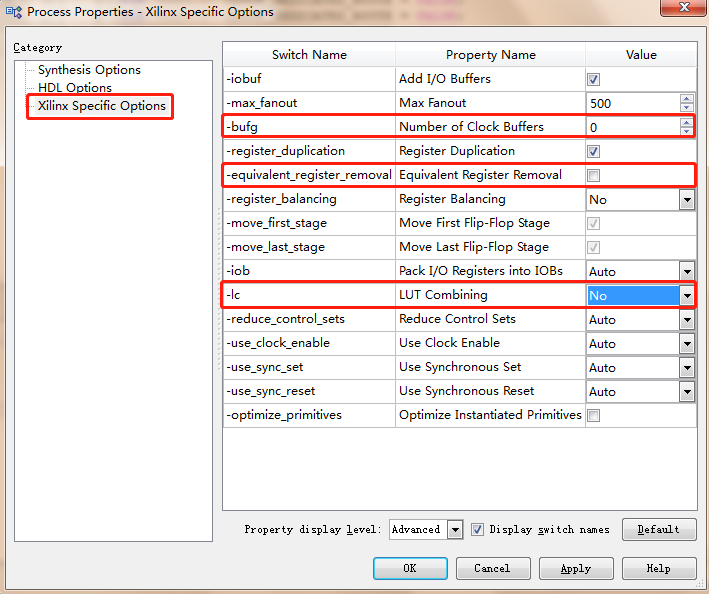Select the -equivalent_register_removal switch cell
The width and height of the screenshot is (709, 594).
(309, 175)
